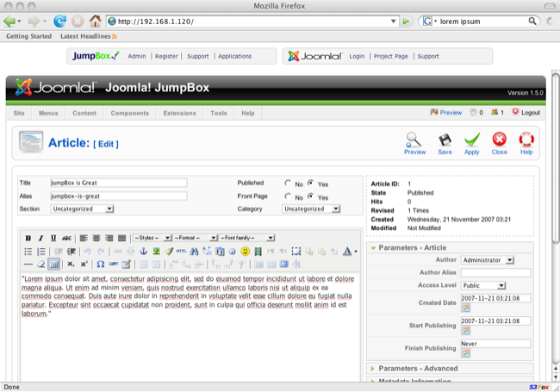Toggle bold formatting in editor
560x392 pixels.
pyautogui.click(x=28, y=238)
